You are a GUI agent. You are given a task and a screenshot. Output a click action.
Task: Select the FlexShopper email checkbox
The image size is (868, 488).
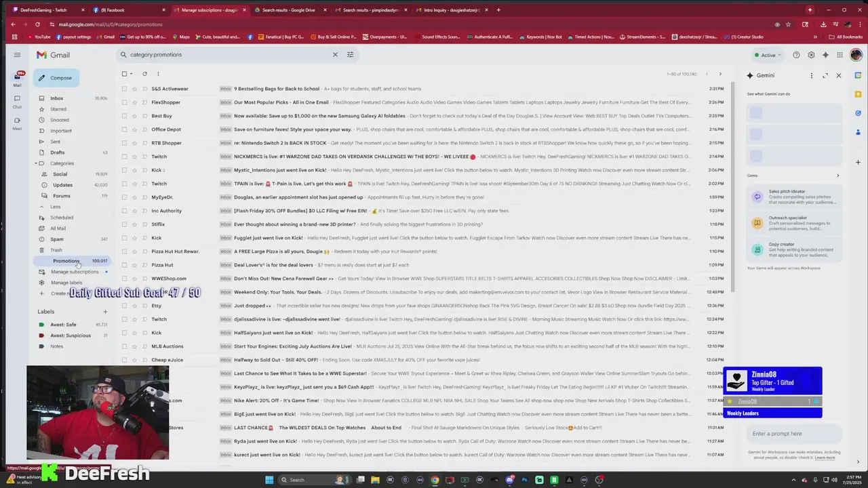coord(124,102)
